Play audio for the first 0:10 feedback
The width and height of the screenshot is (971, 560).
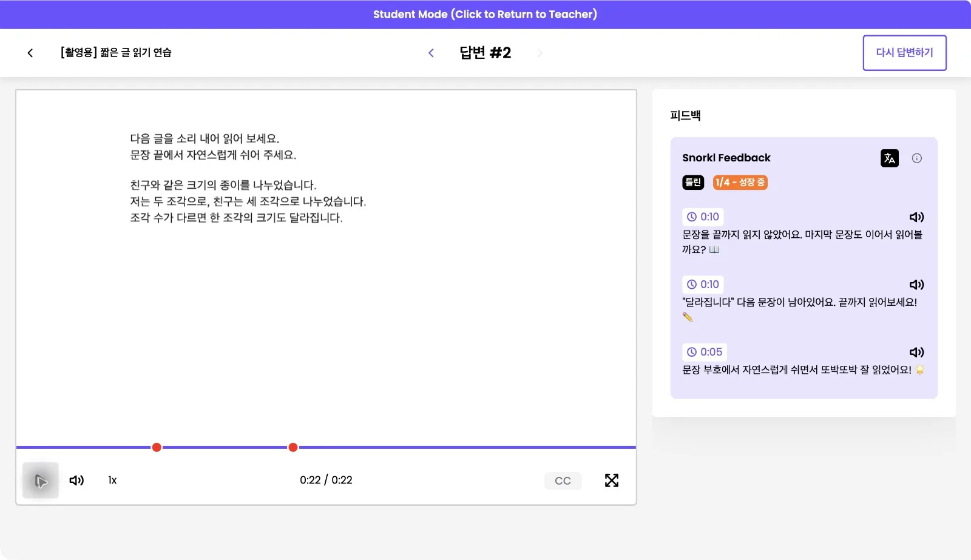916,217
